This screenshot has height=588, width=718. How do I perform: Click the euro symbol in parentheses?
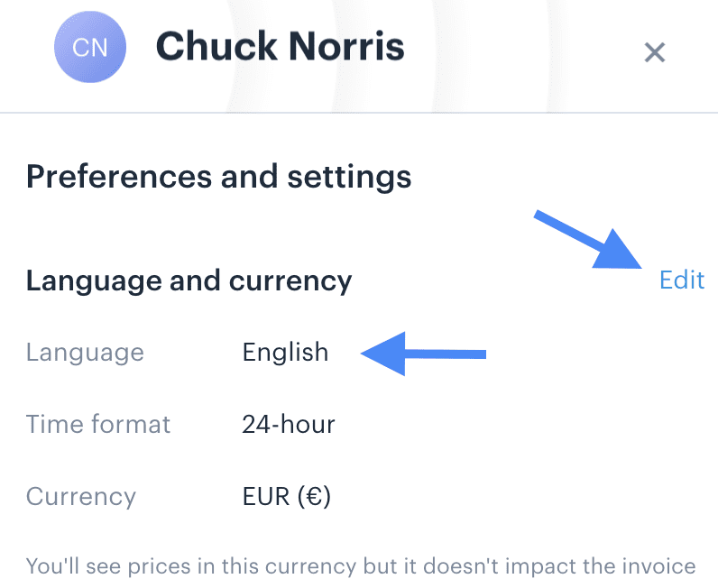click(315, 496)
